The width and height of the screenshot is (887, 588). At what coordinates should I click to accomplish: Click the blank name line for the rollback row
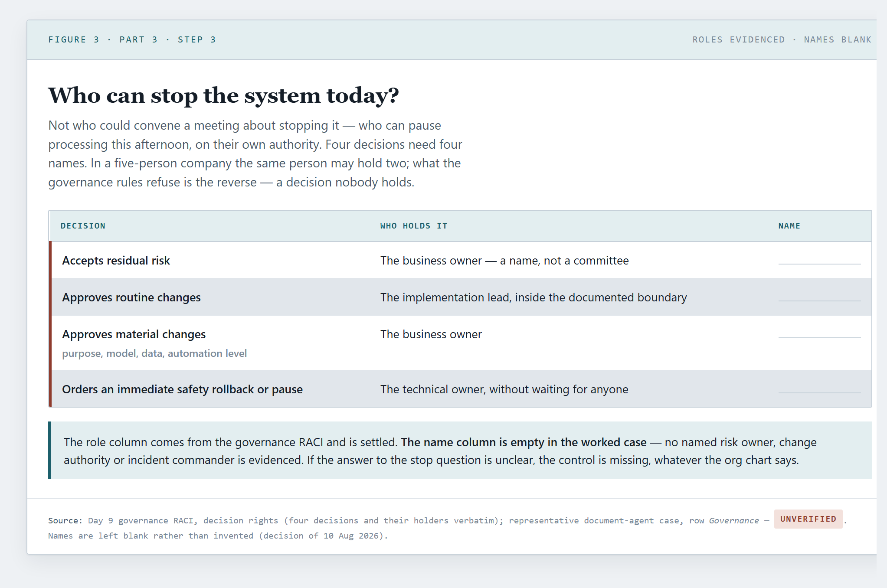[819, 392]
